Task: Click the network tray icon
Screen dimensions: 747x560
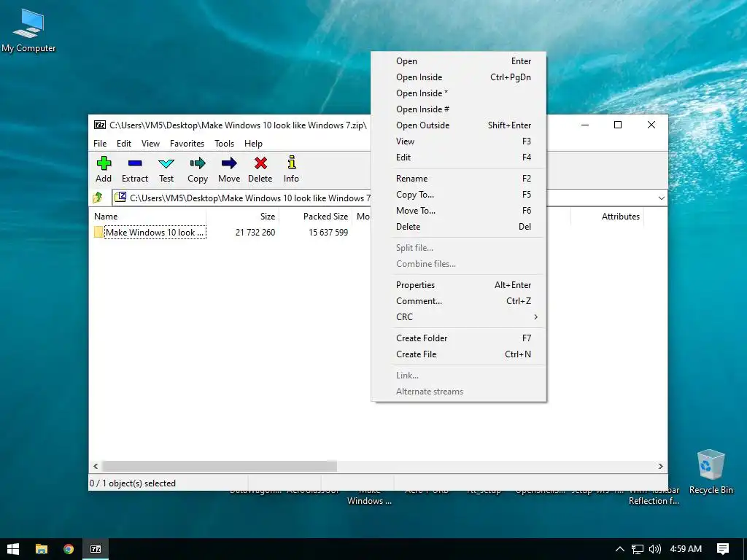Action: pos(638,549)
